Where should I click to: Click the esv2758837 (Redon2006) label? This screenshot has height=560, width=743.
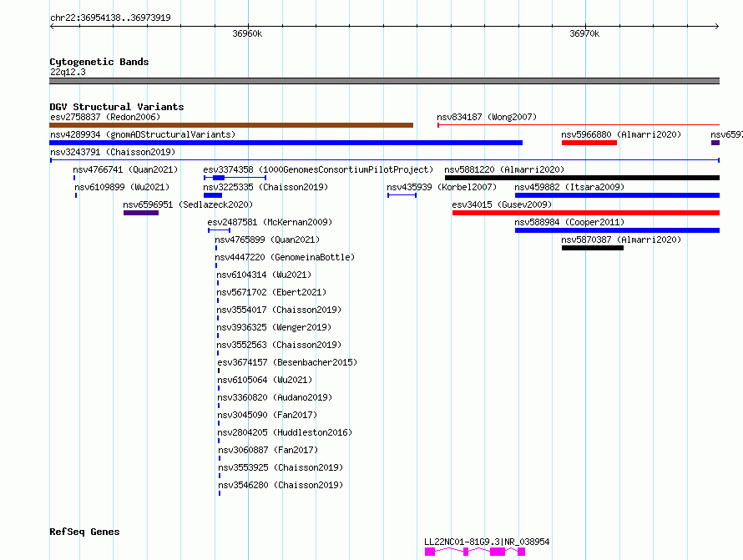click(105, 117)
